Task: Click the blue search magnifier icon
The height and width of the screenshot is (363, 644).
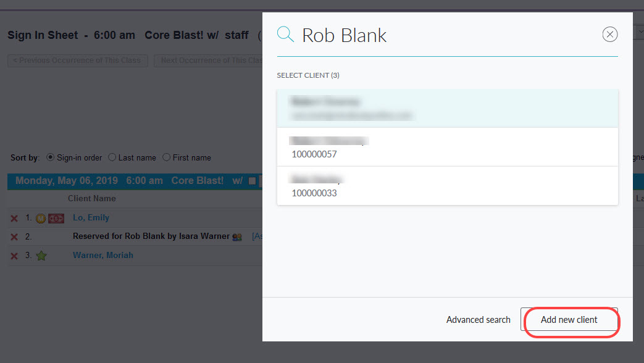Action: click(285, 35)
